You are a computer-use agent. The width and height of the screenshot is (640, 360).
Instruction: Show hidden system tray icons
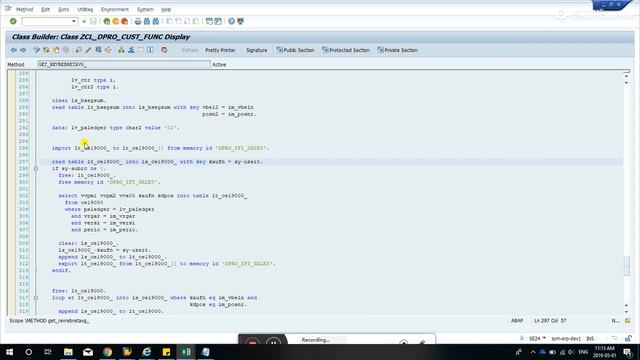pyautogui.click(x=533, y=352)
